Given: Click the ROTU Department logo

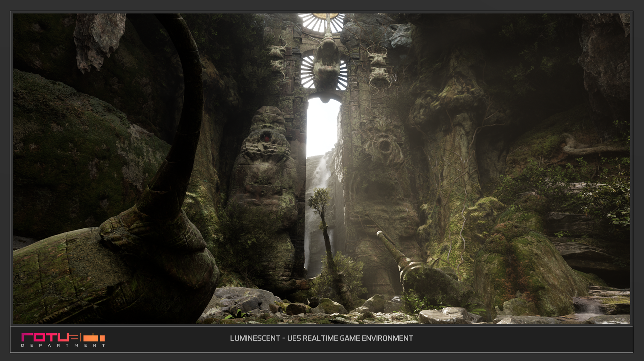Looking at the screenshot, I should (63, 340).
